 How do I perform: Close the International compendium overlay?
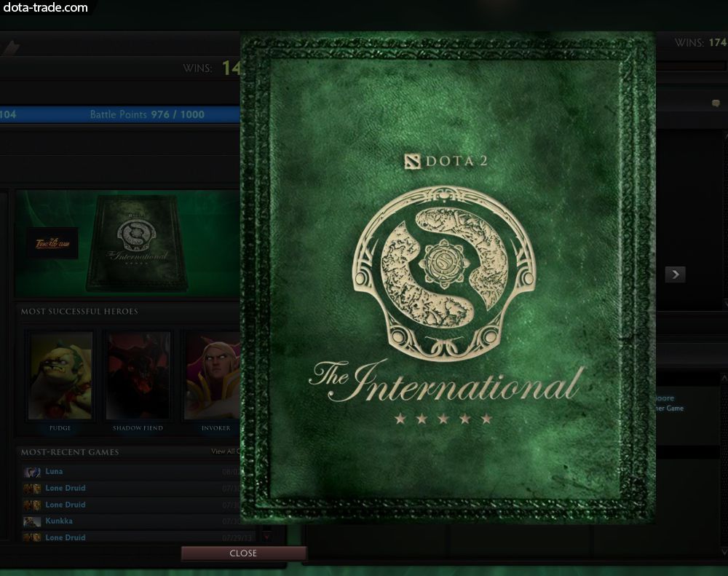point(243,553)
